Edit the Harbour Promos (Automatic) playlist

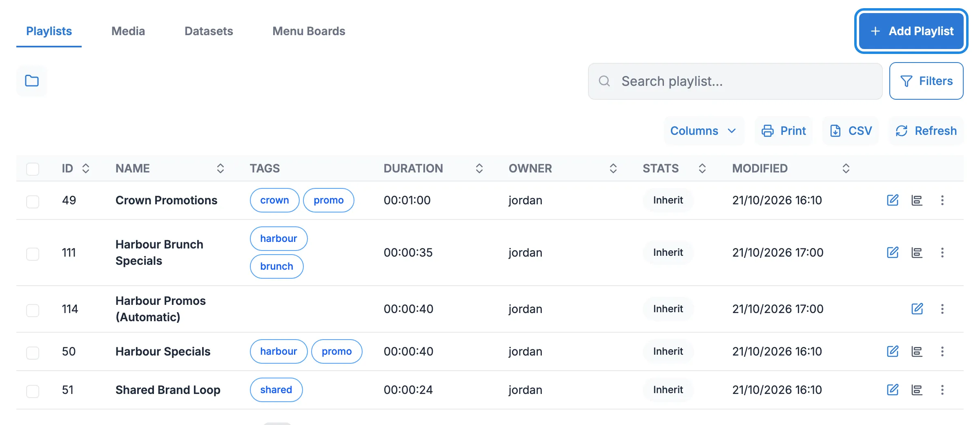917,309
